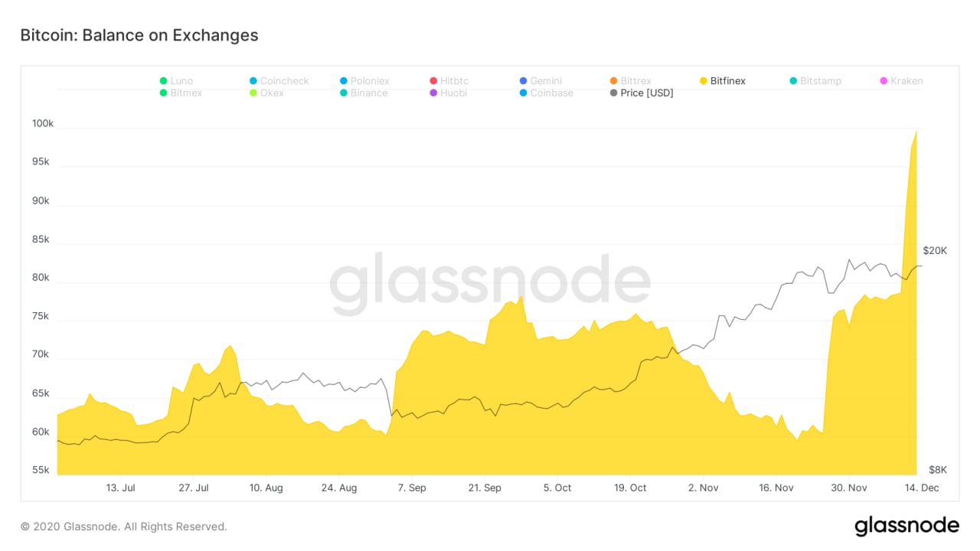Click the red Hitbtc legend dot
The image size is (980, 551).
click(433, 80)
